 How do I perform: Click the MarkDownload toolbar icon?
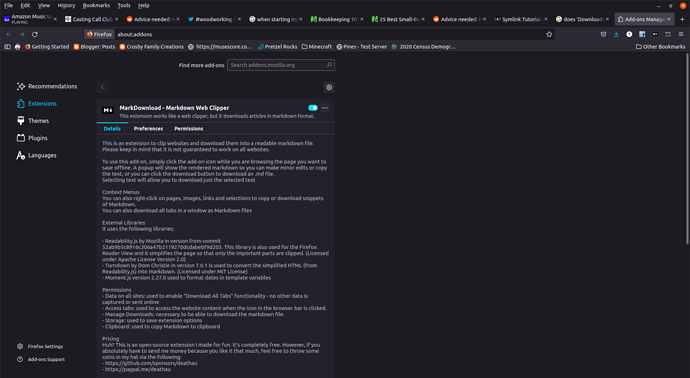(x=655, y=34)
